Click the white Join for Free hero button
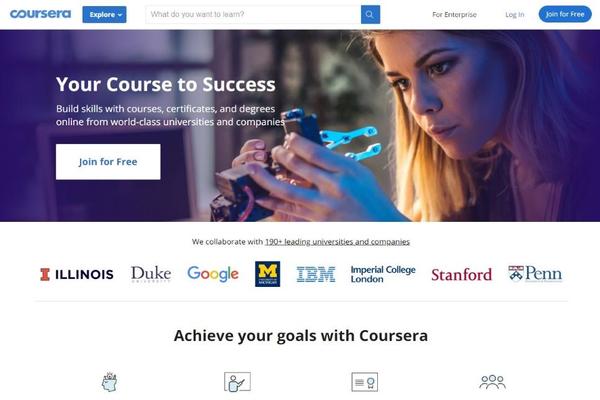The height and width of the screenshot is (400, 600). (108, 162)
